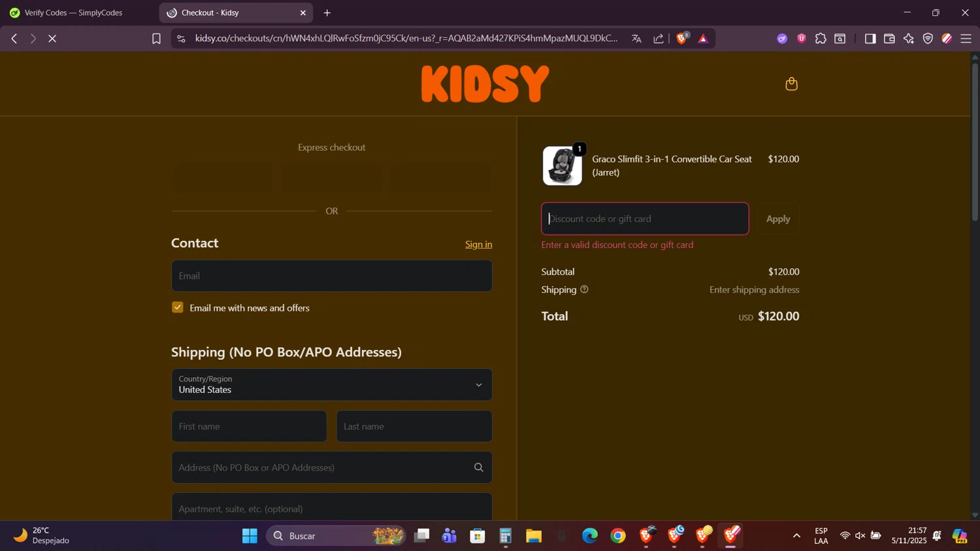The image size is (980, 551).
Task: Click the First name field
Action: [x=249, y=426]
